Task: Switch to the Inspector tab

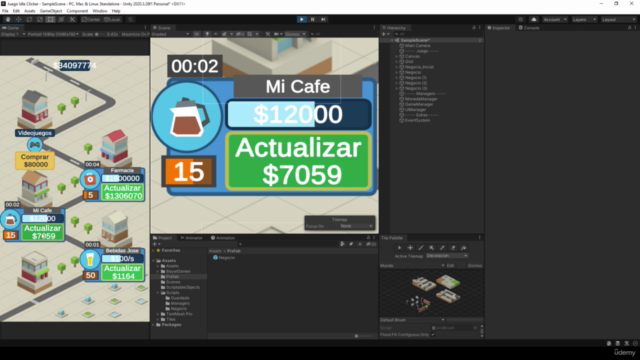Action: coord(499,28)
